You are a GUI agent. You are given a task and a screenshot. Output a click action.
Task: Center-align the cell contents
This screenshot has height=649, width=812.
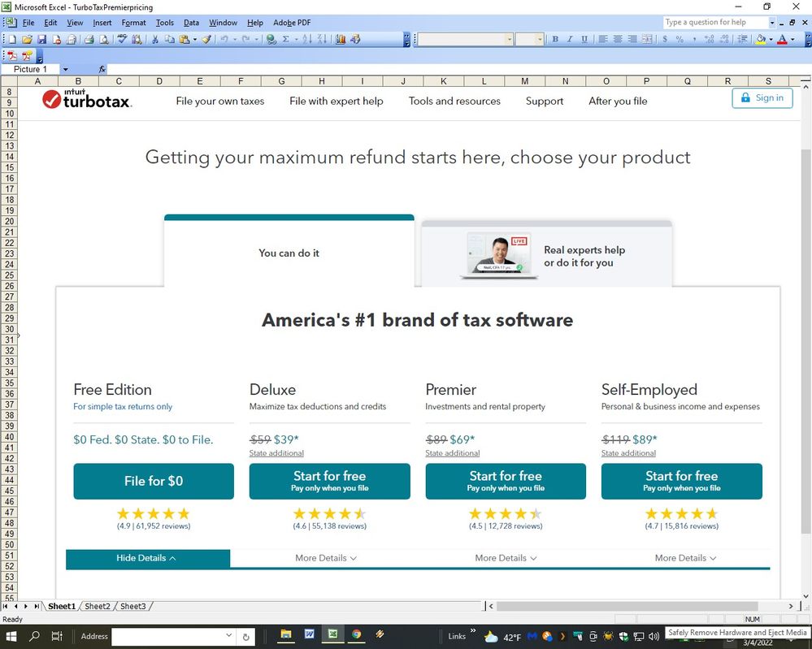618,39
